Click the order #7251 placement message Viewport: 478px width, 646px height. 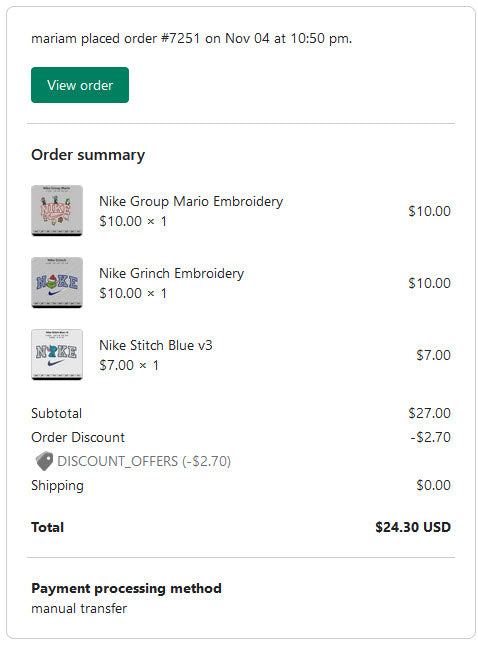pyautogui.click(x=192, y=38)
